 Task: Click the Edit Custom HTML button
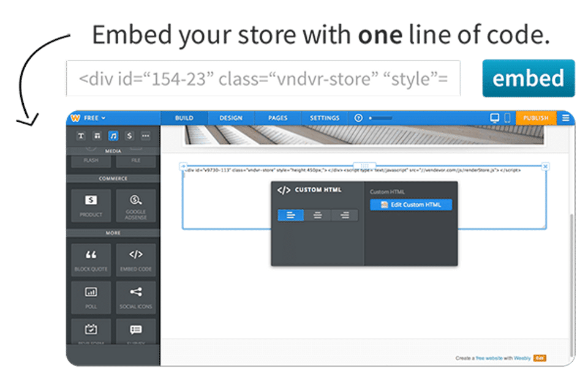(x=411, y=204)
